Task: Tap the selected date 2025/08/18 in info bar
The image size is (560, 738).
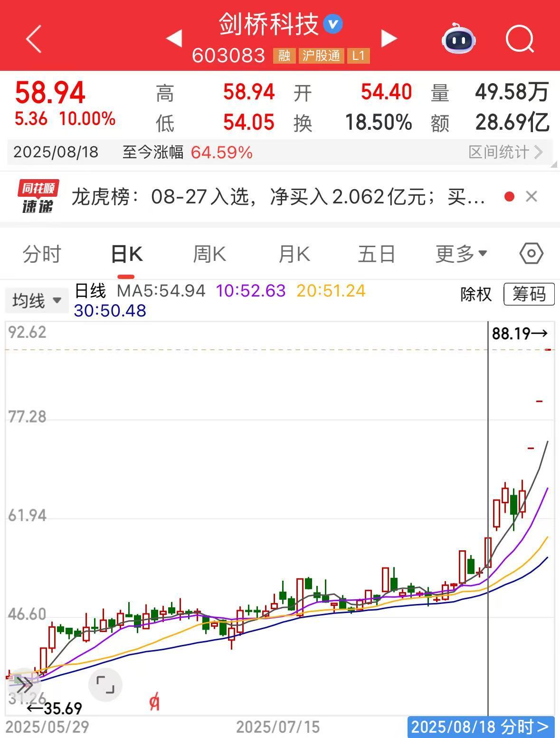Action: pos(56,152)
